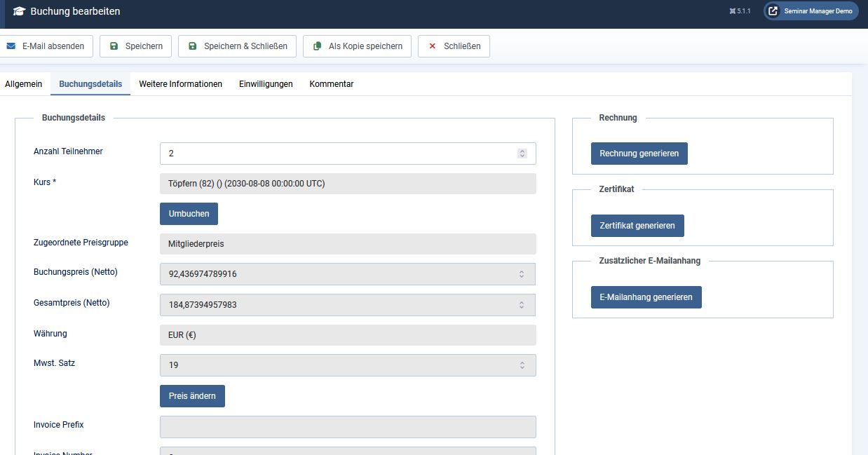Click the disk icon on Speichern button
Viewport: 868px width, 455px height.
[x=114, y=46]
